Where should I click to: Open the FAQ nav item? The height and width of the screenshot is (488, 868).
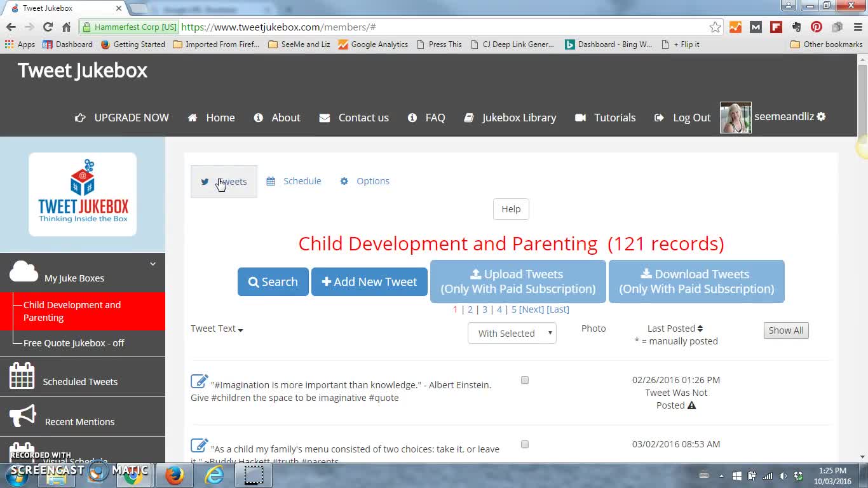tap(426, 118)
